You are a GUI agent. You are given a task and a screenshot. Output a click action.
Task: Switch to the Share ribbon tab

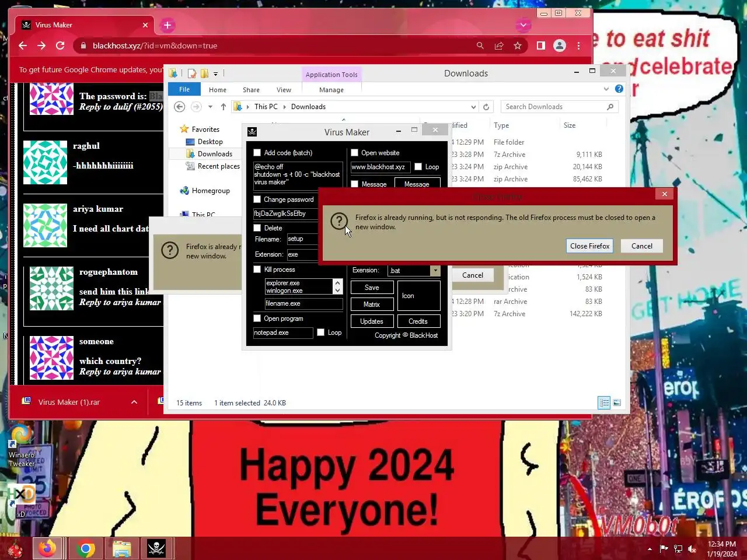[251, 90]
